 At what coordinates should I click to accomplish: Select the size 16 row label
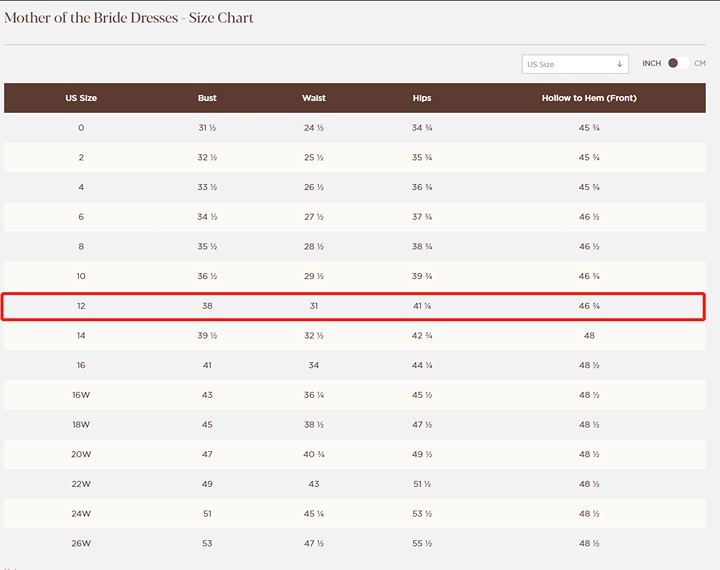pos(81,365)
